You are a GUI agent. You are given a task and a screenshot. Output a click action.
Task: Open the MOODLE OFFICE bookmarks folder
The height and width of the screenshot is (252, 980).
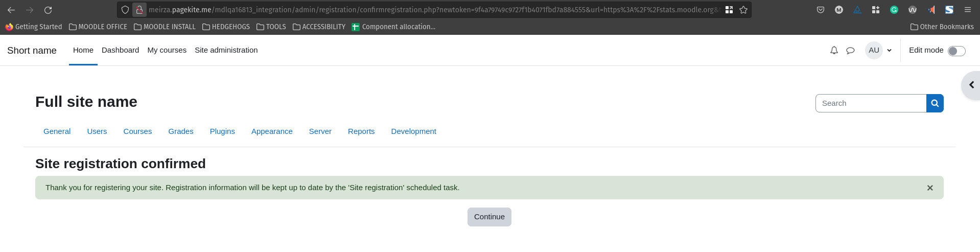98,27
